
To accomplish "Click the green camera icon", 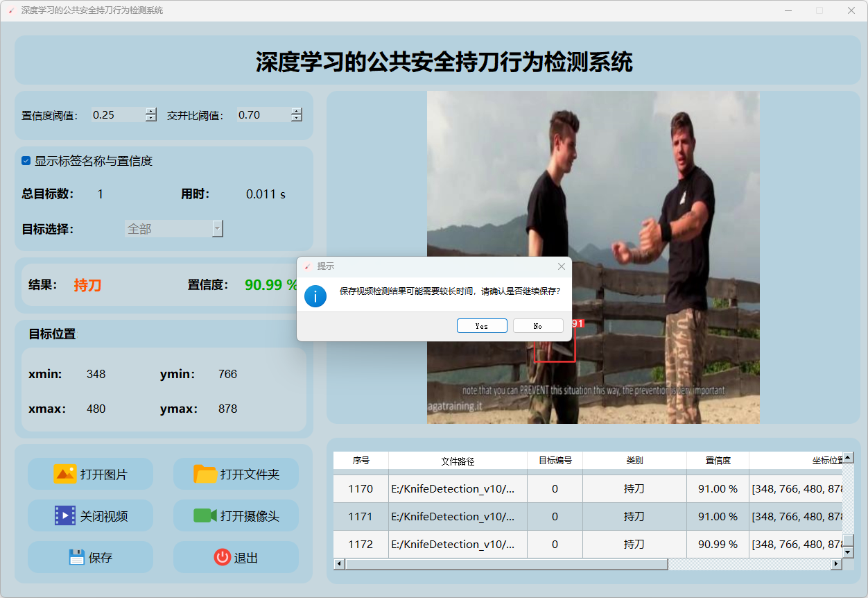I will (205, 515).
